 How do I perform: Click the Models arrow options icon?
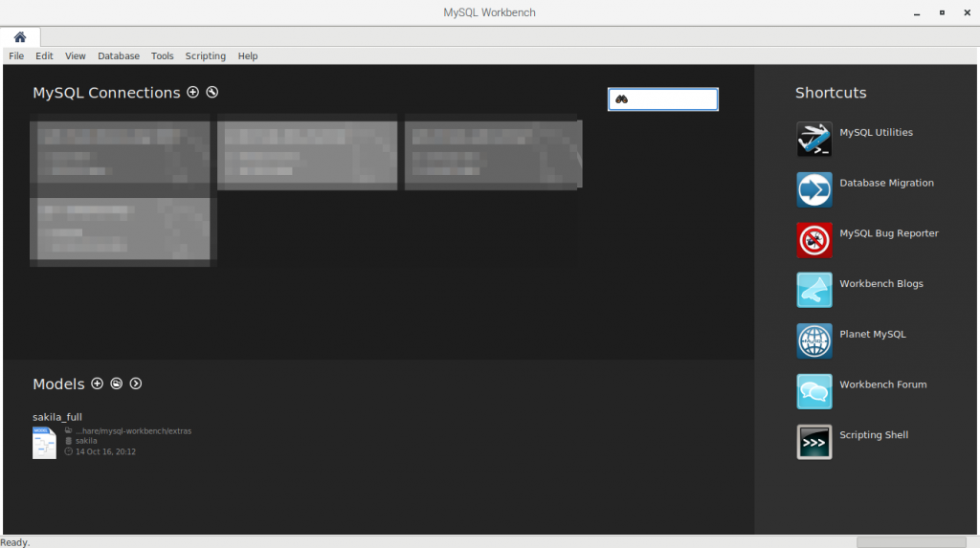tap(136, 384)
